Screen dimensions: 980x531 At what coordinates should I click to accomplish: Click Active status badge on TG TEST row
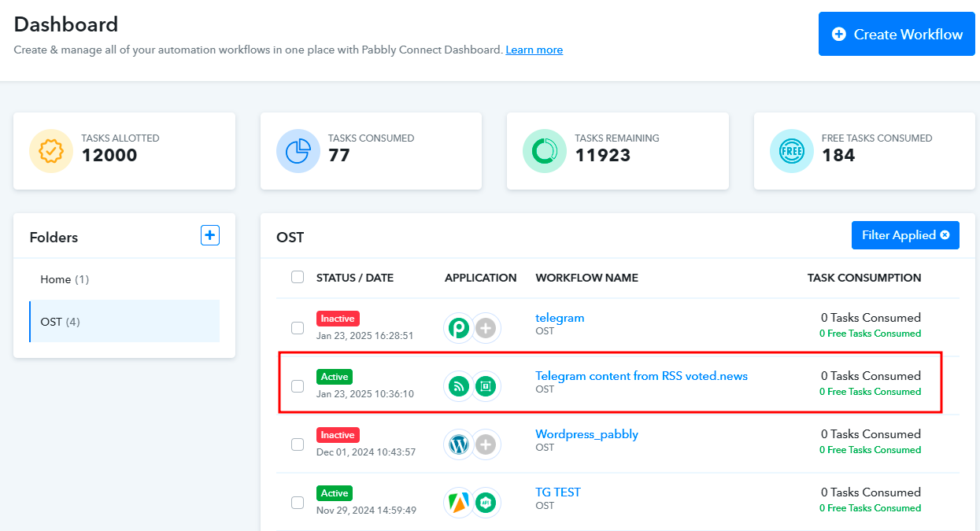[x=335, y=493]
